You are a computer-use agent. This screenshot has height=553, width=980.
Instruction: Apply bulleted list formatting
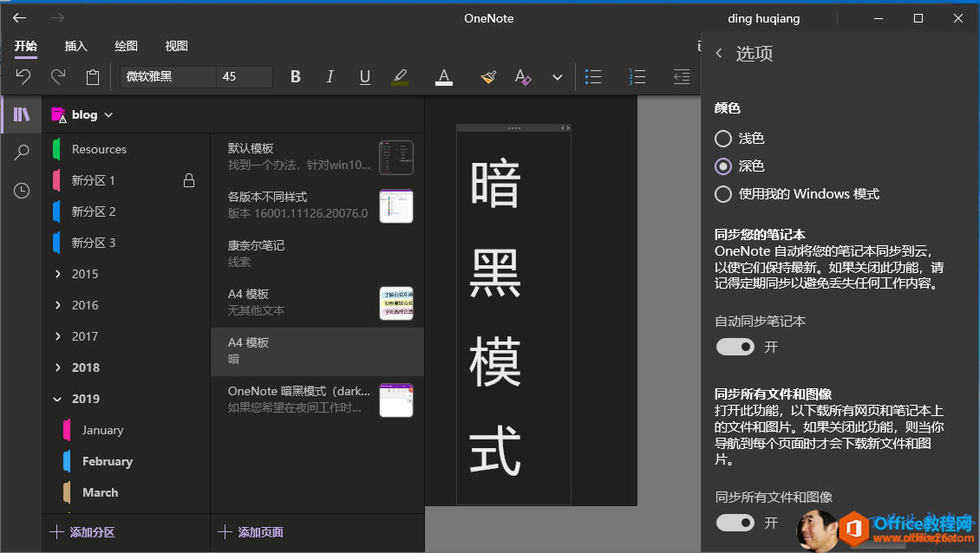pyautogui.click(x=593, y=76)
